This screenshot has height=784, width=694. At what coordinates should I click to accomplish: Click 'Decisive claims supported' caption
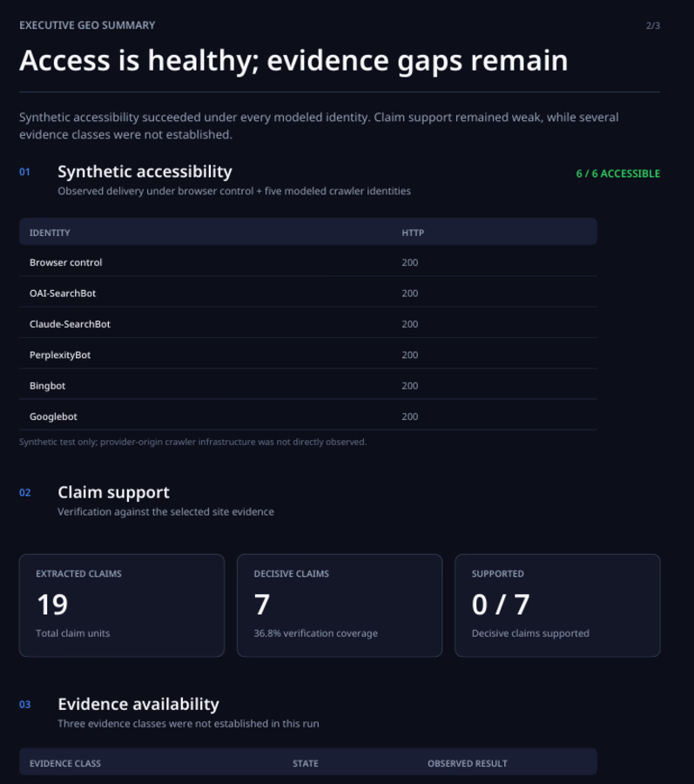coord(530,633)
